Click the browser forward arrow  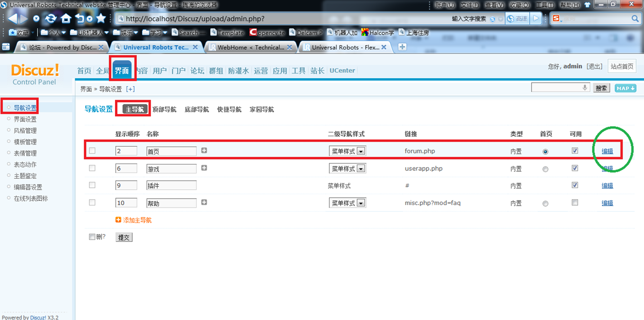click(23, 19)
